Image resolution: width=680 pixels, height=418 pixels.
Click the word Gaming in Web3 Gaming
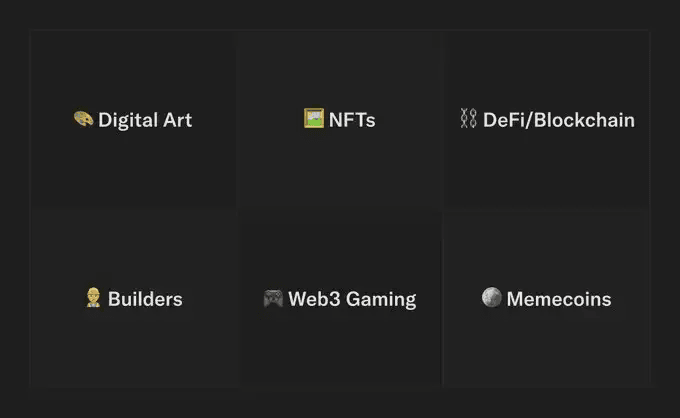coord(381,299)
